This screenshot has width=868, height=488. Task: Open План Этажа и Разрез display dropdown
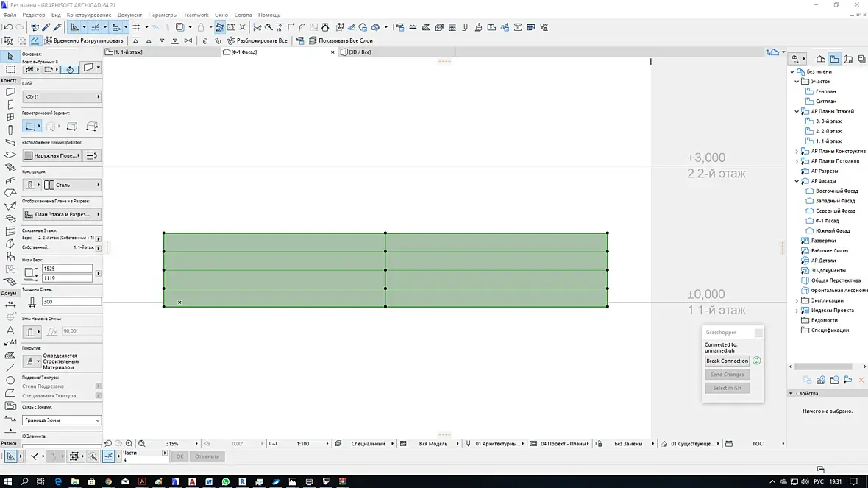62,214
